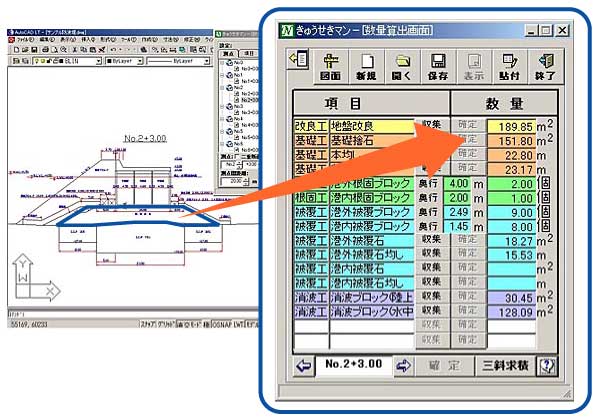595x420 pixels.
Task: Click 収集 for 港外被覆石均し row
Action: tap(432, 254)
